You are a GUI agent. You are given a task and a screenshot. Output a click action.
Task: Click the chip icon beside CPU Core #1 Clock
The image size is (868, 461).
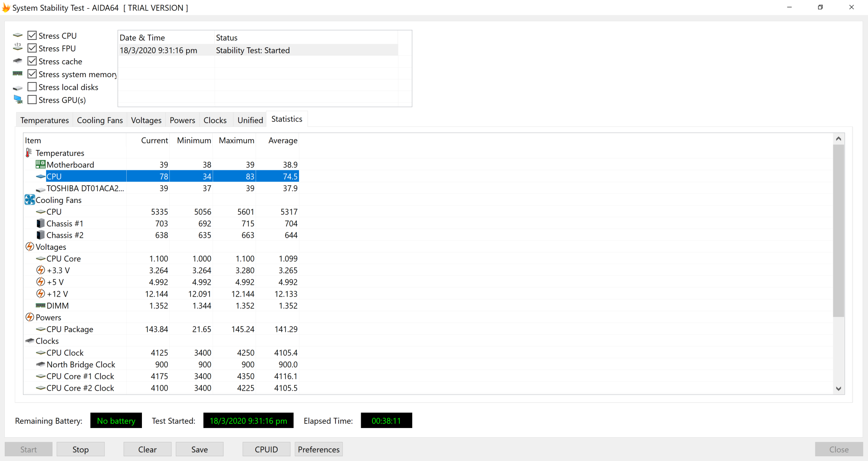(x=40, y=376)
